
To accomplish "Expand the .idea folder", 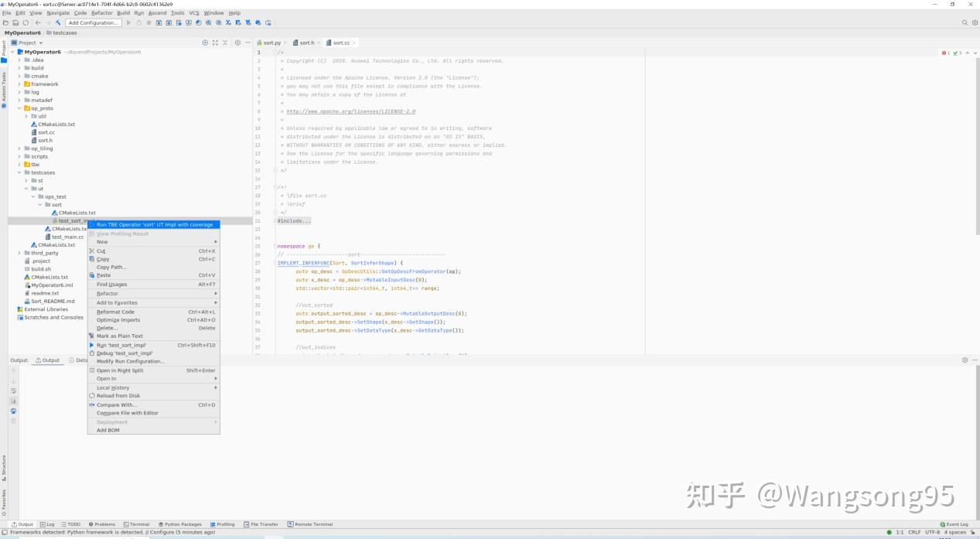I will pyautogui.click(x=19, y=60).
